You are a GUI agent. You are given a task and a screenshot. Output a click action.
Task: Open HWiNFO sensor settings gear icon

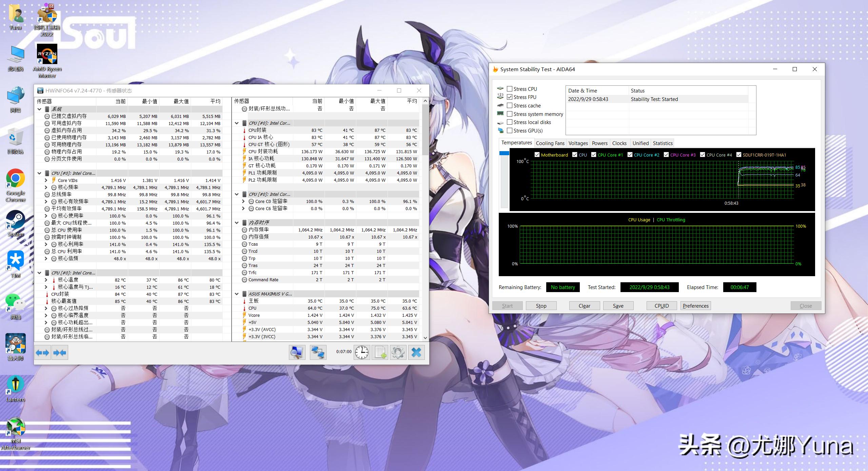398,352
